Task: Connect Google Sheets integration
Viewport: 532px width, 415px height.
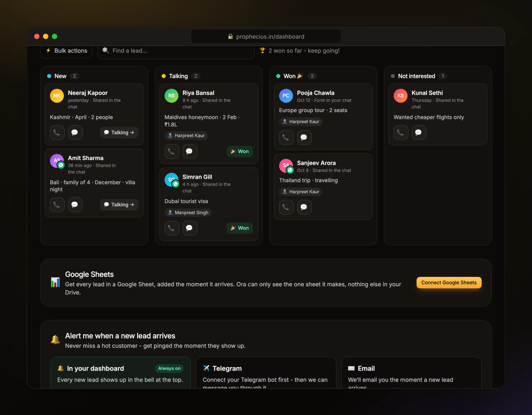Action: 449,283
